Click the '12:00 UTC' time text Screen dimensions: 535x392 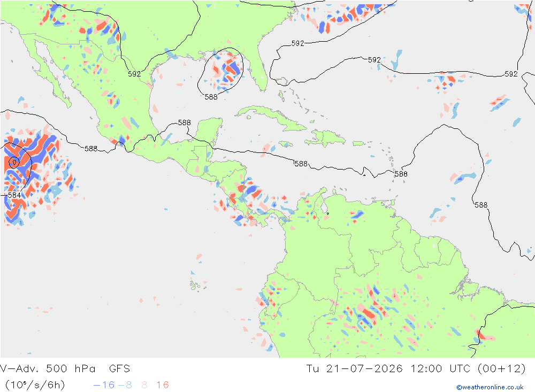pos(440,369)
